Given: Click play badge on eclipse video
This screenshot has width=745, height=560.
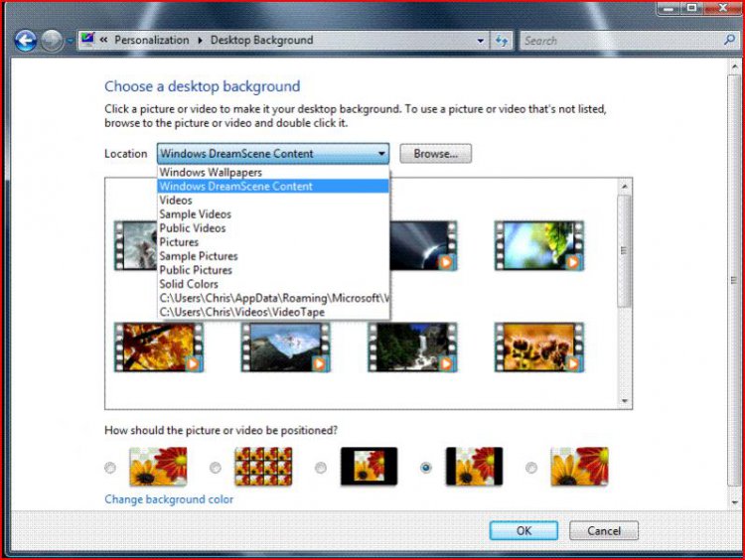Looking at the screenshot, I should pyautogui.click(x=446, y=262).
